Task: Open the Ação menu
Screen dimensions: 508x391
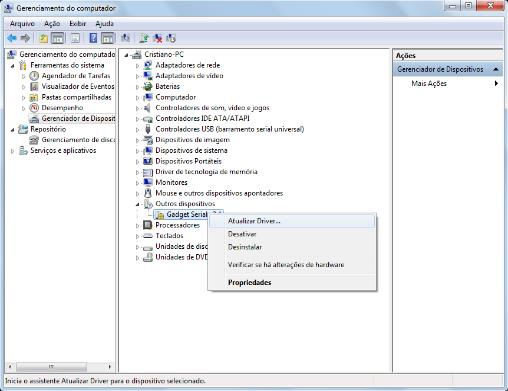Action: 52,24
